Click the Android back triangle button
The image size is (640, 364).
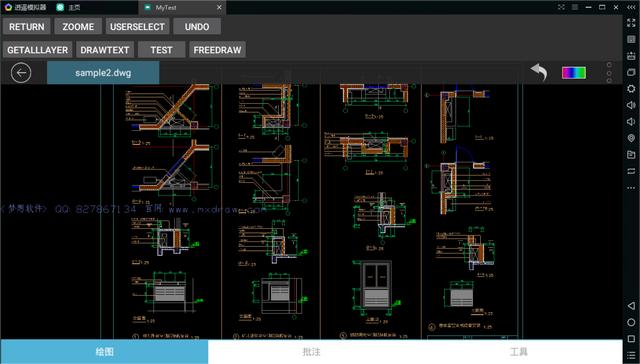click(x=631, y=306)
